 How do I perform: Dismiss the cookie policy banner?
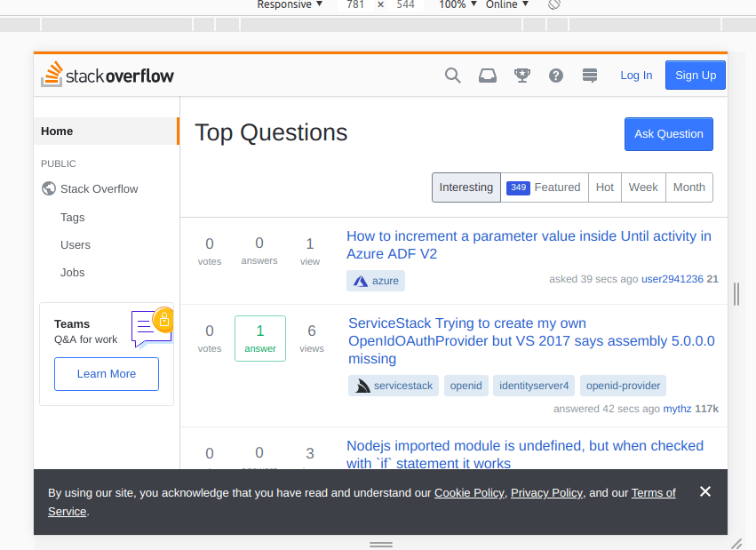pyautogui.click(x=705, y=491)
